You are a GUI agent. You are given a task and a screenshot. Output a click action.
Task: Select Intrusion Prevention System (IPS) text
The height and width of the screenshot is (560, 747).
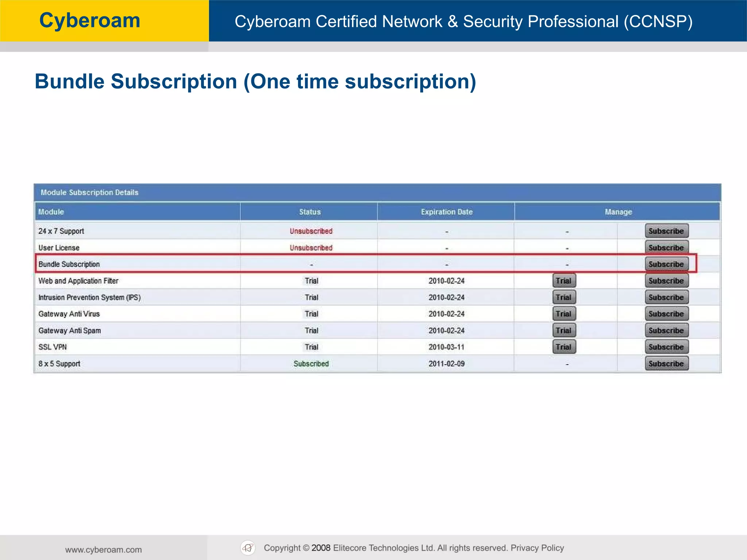[89, 297]
